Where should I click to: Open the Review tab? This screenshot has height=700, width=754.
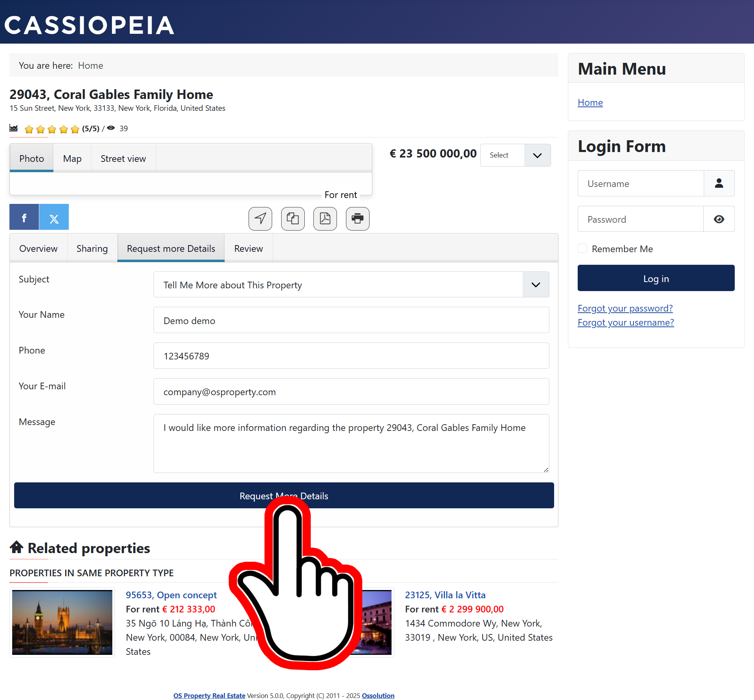249,249
